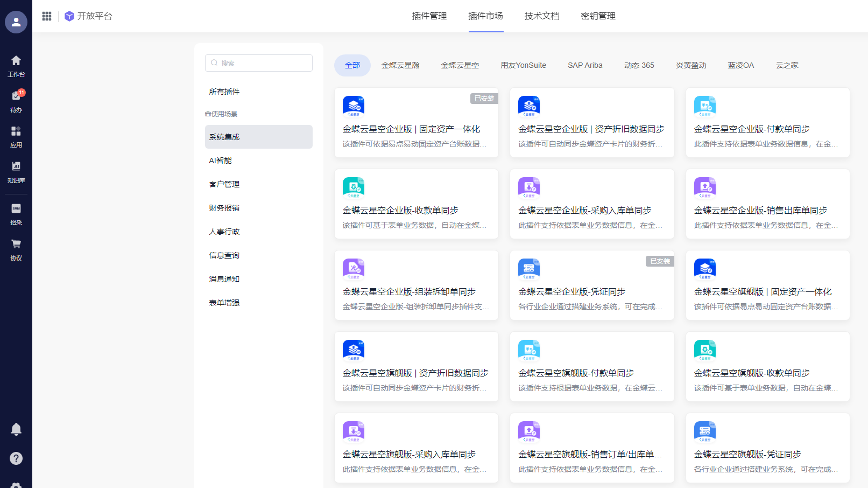This screenshot has height=488, width=868.
Task: Switch to 技术文档 tab
Action: pyautogui.click(x=542, y=16)
